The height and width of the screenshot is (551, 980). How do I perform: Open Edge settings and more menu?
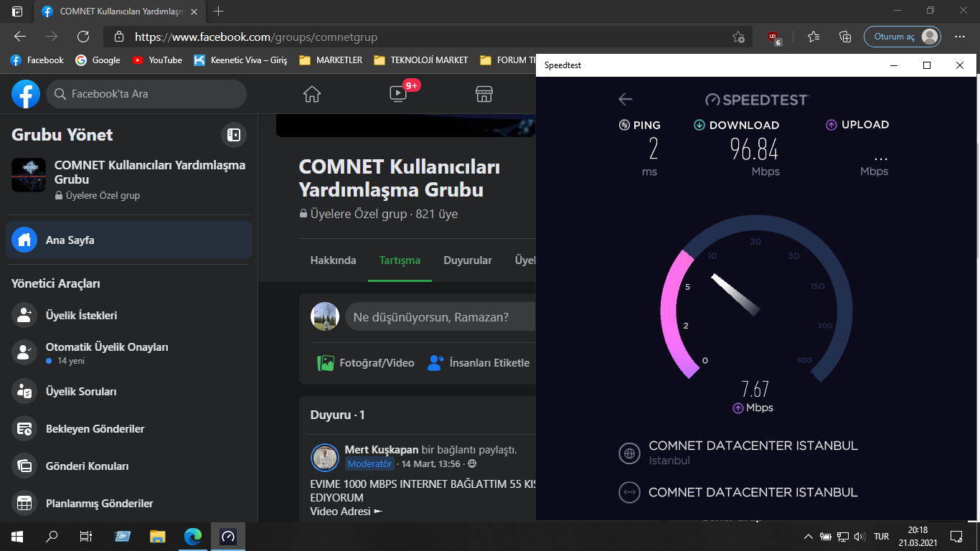click(x=960, y=37)
